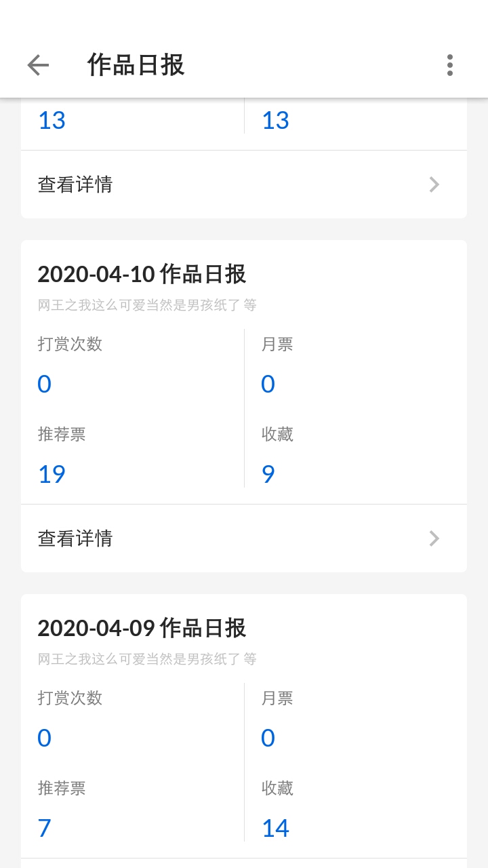Open 查看详情 for the 2020-04-10 report
This screenshot has width=488, height=868.
(75, 538)
